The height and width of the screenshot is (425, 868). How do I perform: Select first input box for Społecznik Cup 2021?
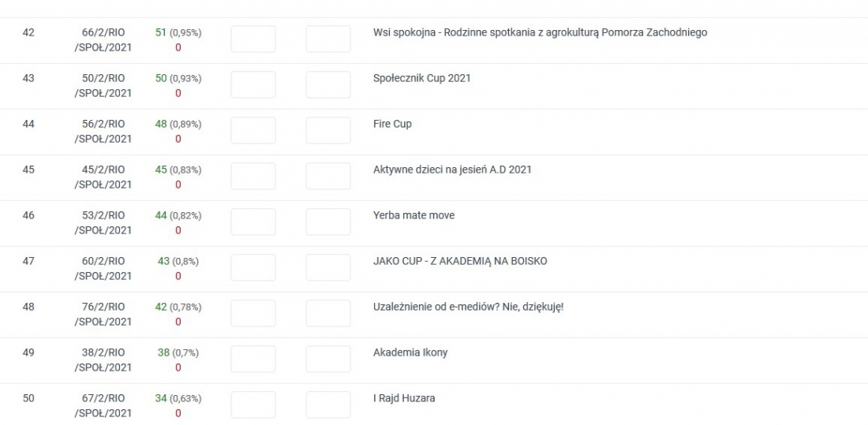pos(253,85)
